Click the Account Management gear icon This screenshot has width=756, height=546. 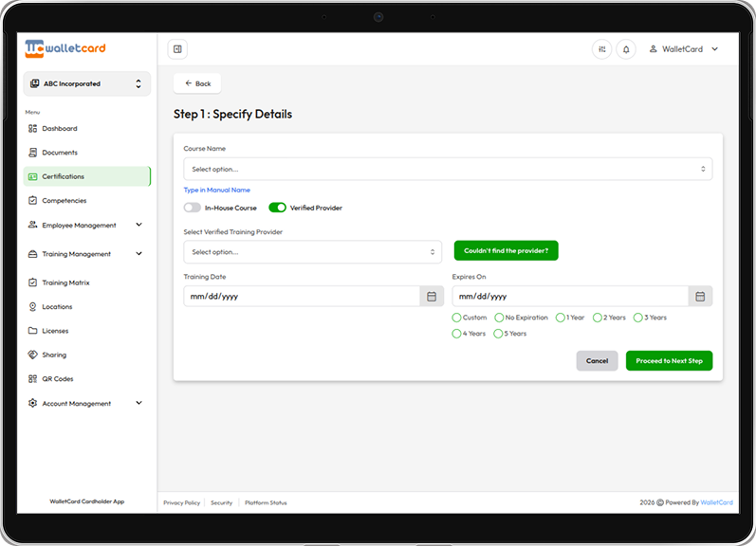pyautogui.click(x=32, y=403)
